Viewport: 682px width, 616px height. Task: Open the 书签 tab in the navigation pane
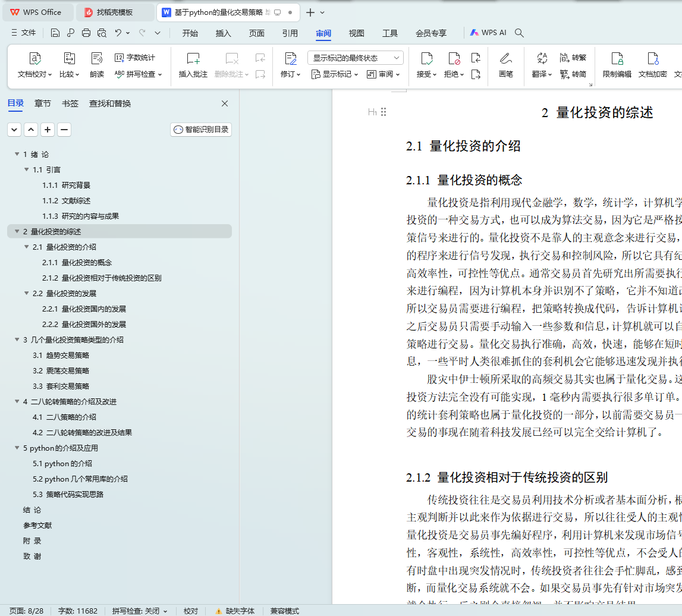tap(70, 103)
